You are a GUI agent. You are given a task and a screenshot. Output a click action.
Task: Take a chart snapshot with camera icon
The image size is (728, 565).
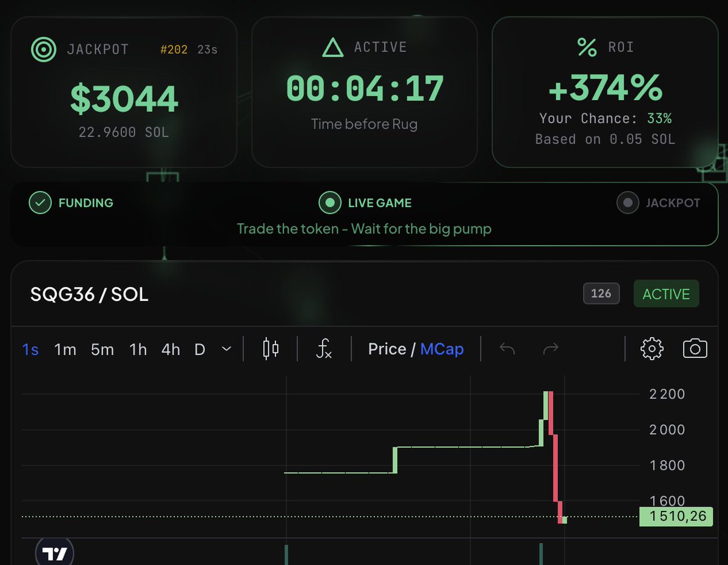(x=695, y=349)
